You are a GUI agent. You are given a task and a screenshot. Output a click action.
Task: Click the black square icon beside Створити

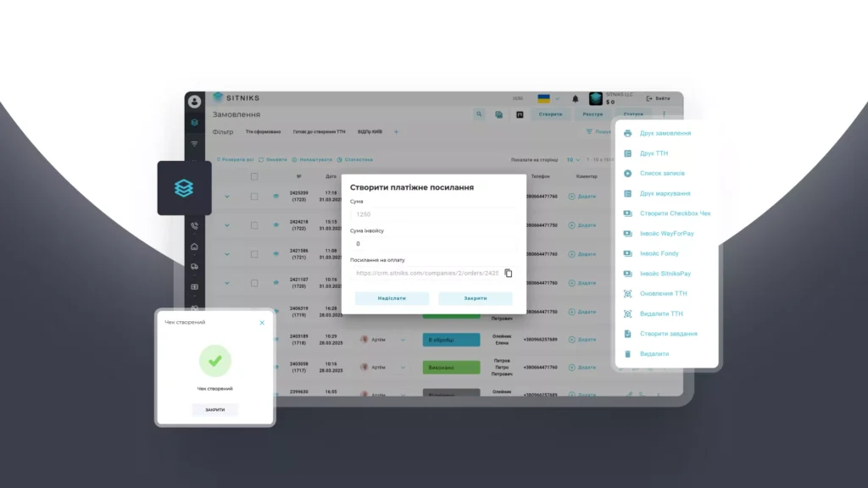tap(520, 114)
